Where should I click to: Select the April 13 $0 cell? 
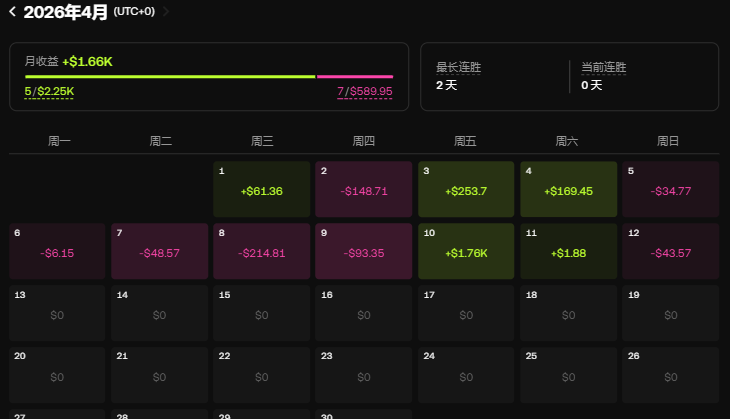tap(57, 313)
